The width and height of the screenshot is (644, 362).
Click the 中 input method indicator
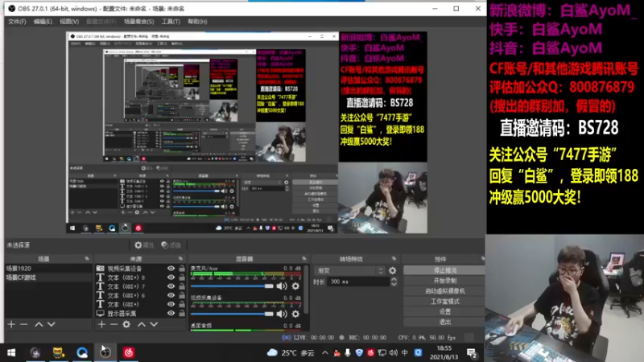pyautogui.click(x=405, y=352)
